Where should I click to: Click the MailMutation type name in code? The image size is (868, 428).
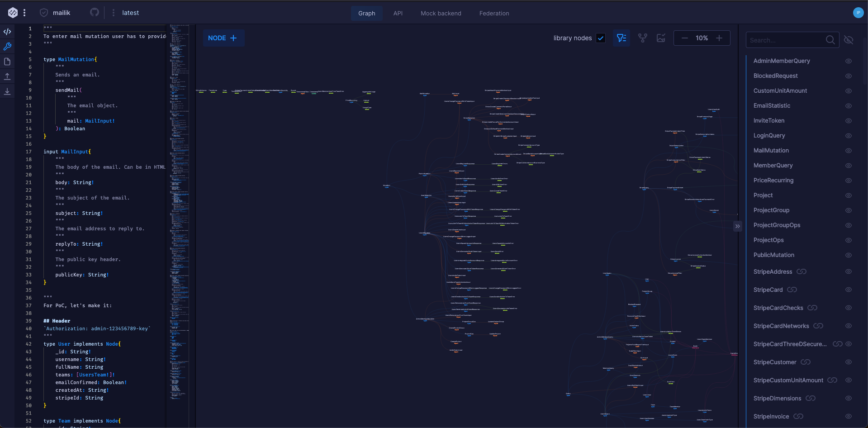(x=76, y=59)
